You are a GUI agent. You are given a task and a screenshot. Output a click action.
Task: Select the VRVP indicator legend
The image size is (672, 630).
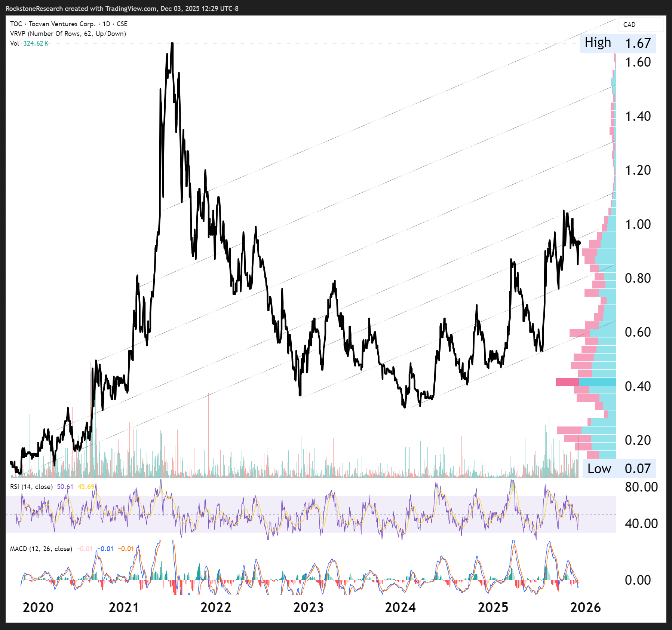pos(68,34)
